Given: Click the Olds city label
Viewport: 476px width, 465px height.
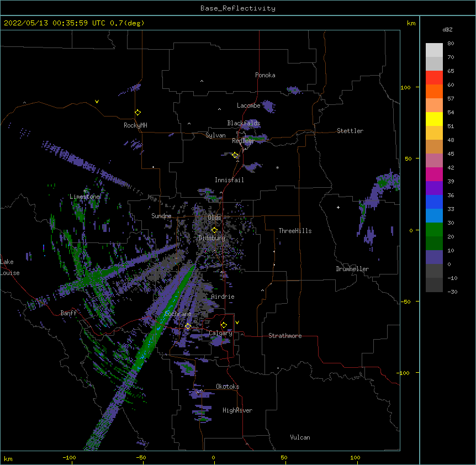Looking at the screenshot, I should pos(214,218).
